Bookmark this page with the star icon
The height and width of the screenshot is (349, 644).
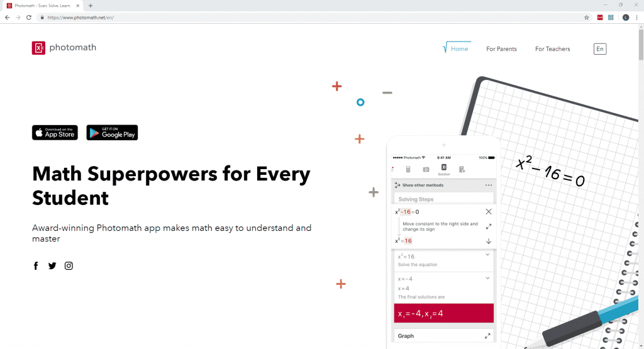coord(586,17)
